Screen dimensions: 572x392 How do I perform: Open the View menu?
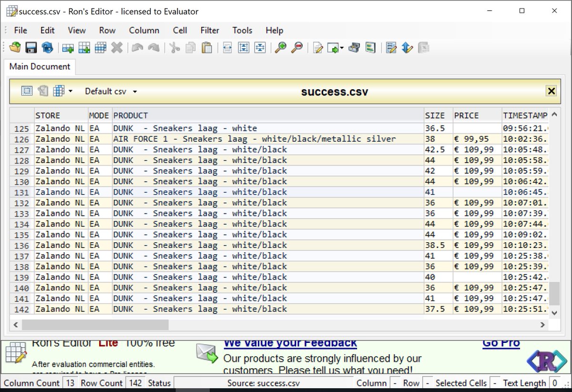coord(77,30)
